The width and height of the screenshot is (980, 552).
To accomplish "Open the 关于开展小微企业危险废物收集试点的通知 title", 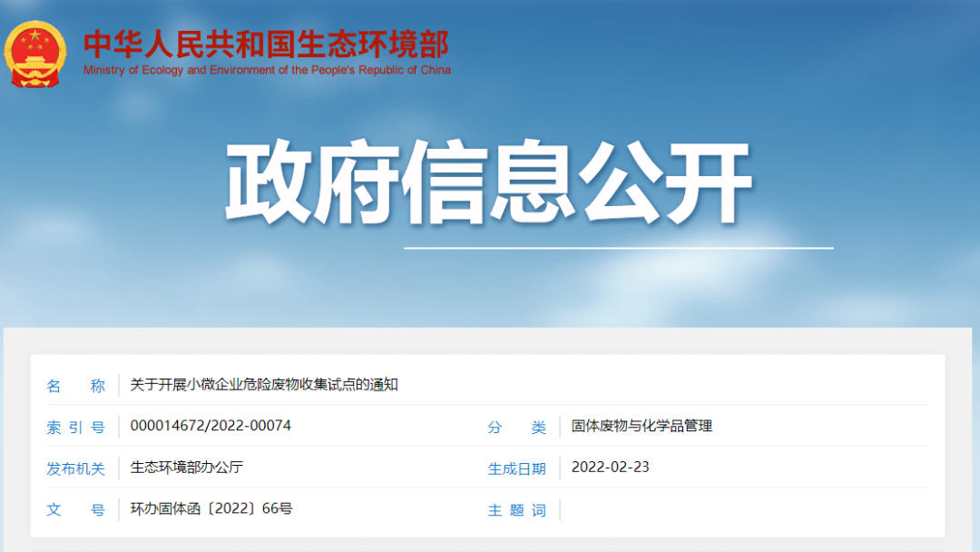I will 264,385.
